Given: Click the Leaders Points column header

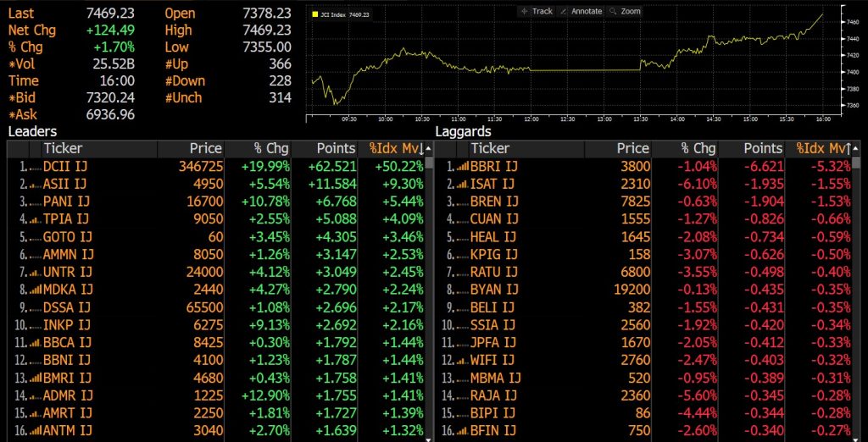Looking at the screenshot, I should pos(325,148).
